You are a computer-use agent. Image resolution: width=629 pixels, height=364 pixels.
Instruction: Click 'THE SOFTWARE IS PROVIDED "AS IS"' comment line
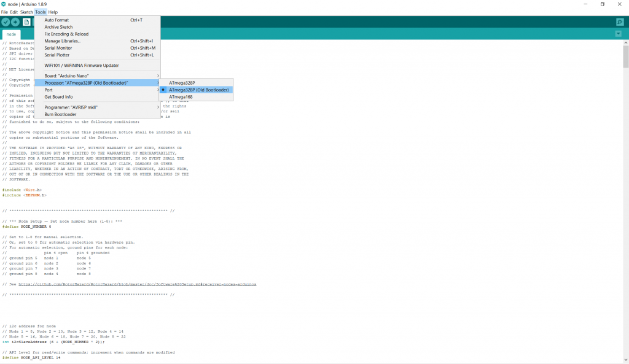coord(92,148)
